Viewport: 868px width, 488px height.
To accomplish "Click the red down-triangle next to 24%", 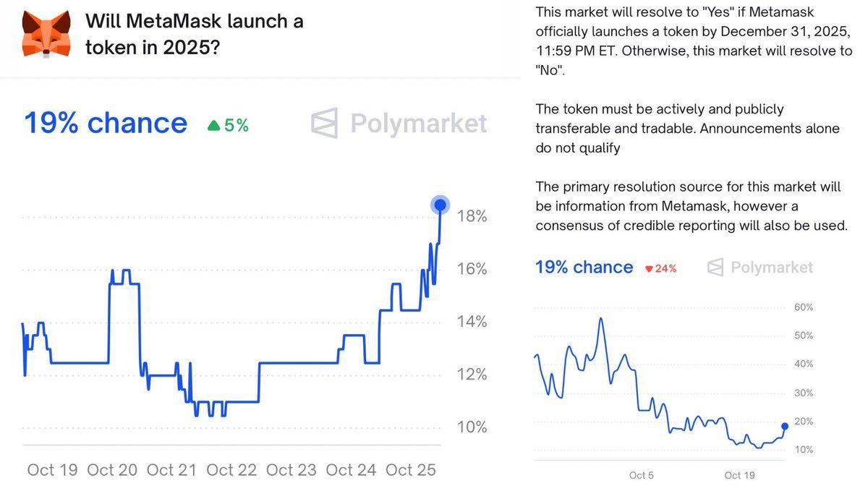I will 649,269.
